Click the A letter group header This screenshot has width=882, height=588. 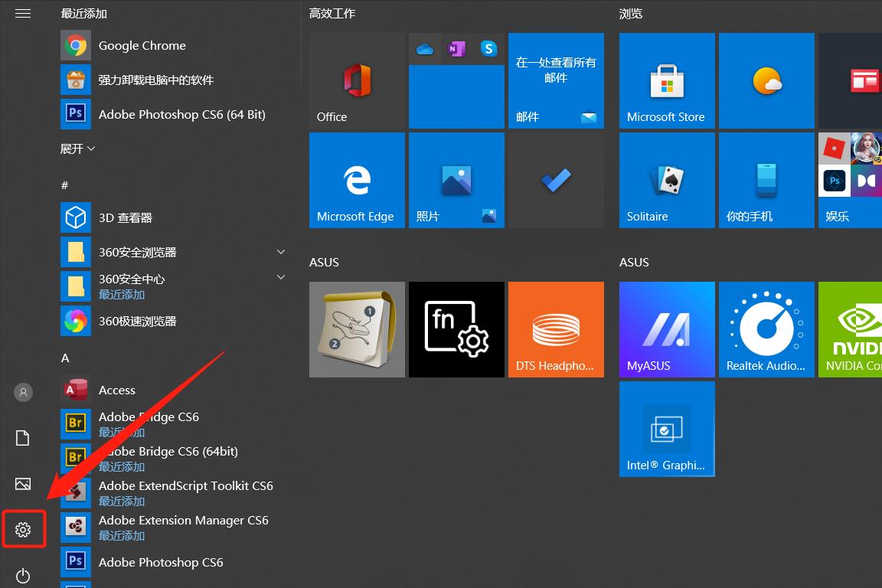tap(65, 358)
